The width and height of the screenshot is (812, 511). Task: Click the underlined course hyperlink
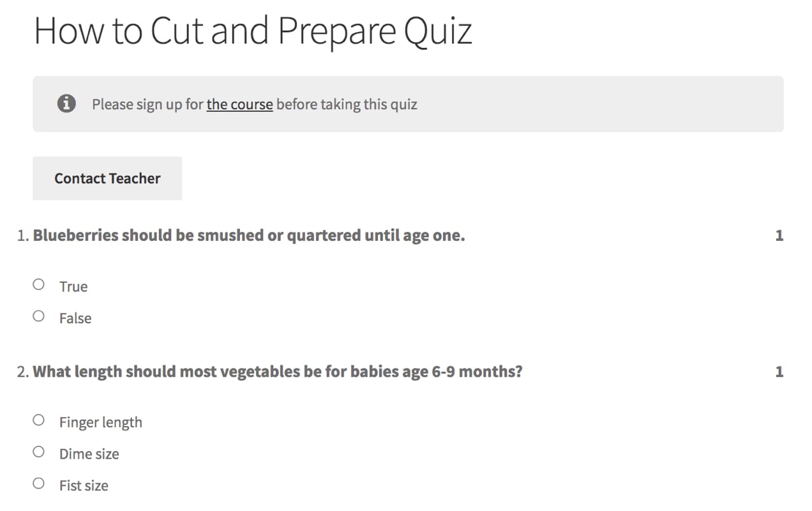[239, 104]
